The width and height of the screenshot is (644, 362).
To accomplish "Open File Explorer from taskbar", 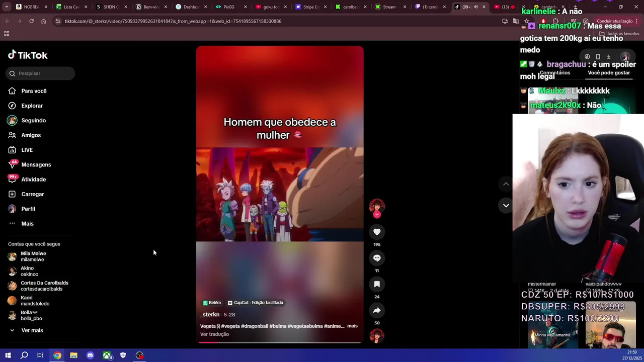I will point(73,355).
